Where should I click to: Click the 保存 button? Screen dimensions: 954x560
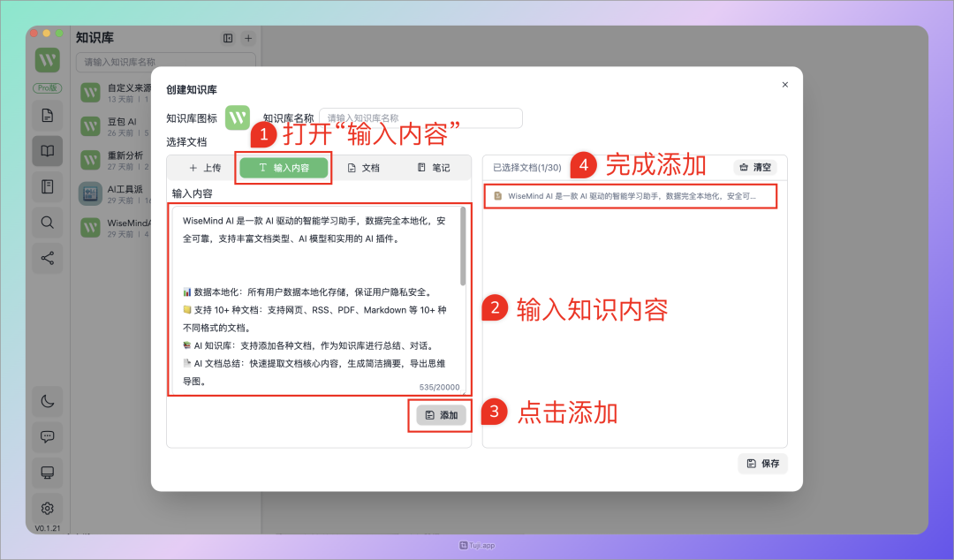coord(763,464)
